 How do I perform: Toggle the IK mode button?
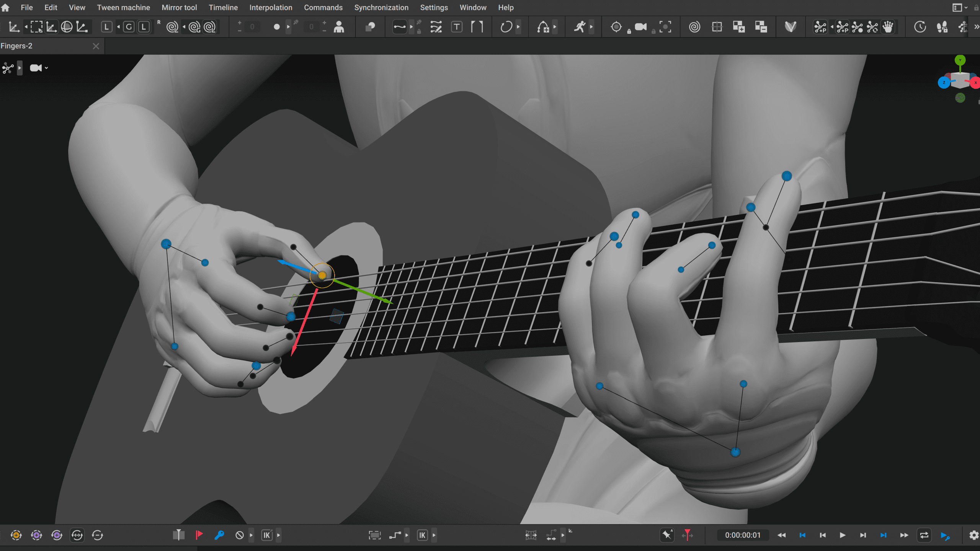click(267, 535)
